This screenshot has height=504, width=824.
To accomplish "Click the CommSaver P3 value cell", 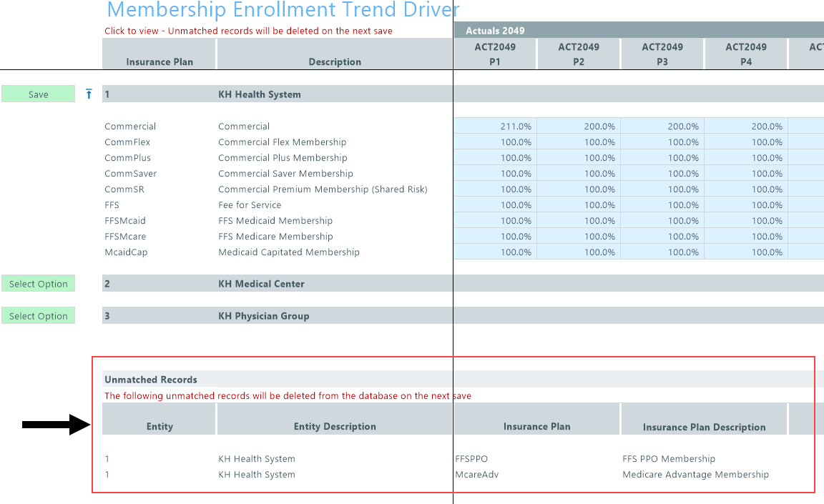I will [x=662, y=173].
